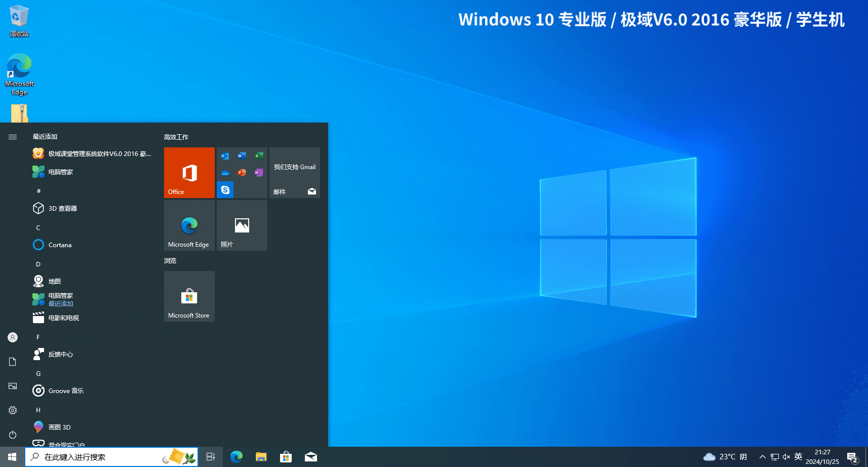Open network status tray icon
The image size is (868, 467).
pos(775,457)
